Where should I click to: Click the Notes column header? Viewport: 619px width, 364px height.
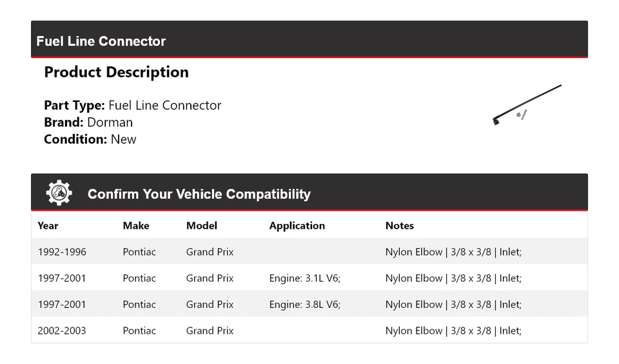[x=400, y=225]
